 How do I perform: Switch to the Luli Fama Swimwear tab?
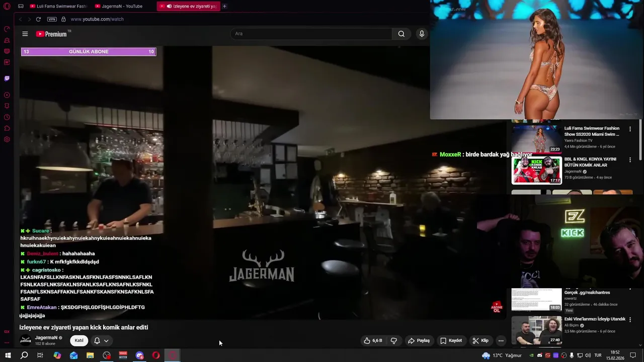(58, 6)
